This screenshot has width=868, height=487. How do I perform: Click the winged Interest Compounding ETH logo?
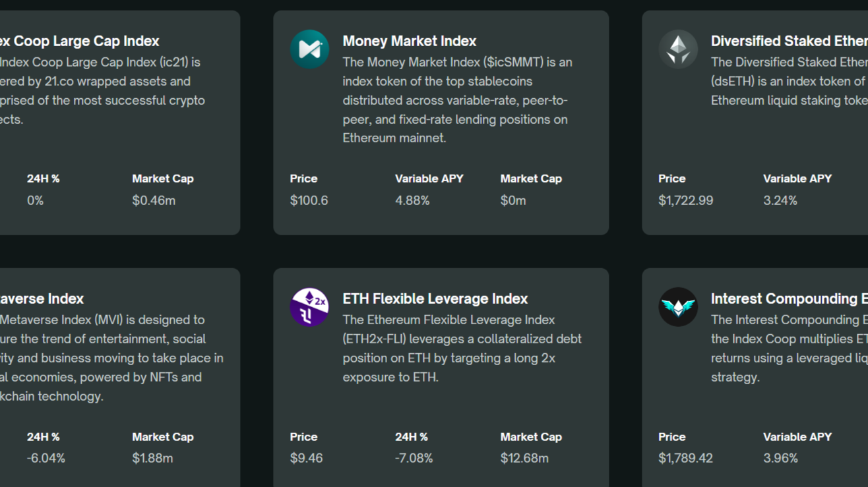(x=678, y=307)
